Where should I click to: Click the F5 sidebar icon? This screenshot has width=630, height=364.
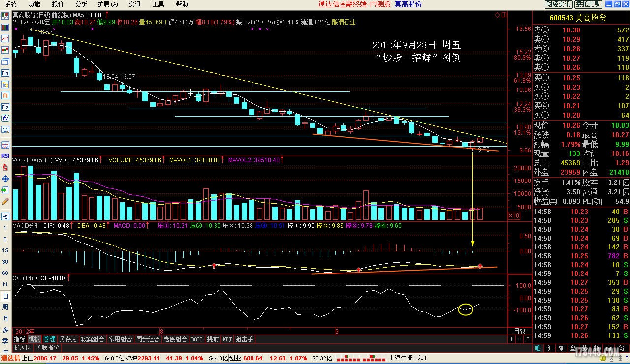[x=5, y=216]
